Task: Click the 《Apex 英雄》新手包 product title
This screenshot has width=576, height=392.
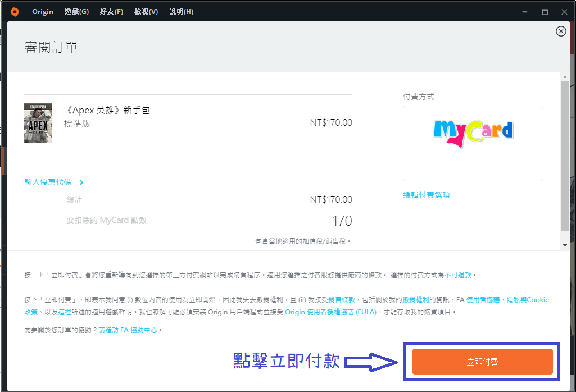Action: click(107, 110)
